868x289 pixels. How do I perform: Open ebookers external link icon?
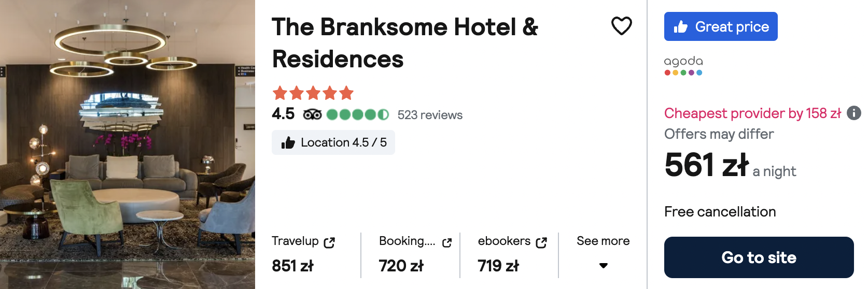pyautogui.click(x=541, y=242)
